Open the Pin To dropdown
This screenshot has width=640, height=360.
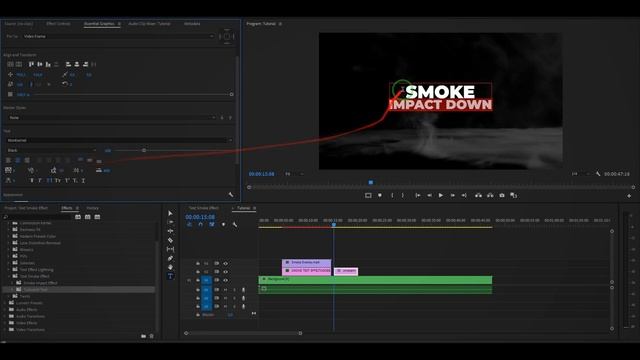click(118, 36)
